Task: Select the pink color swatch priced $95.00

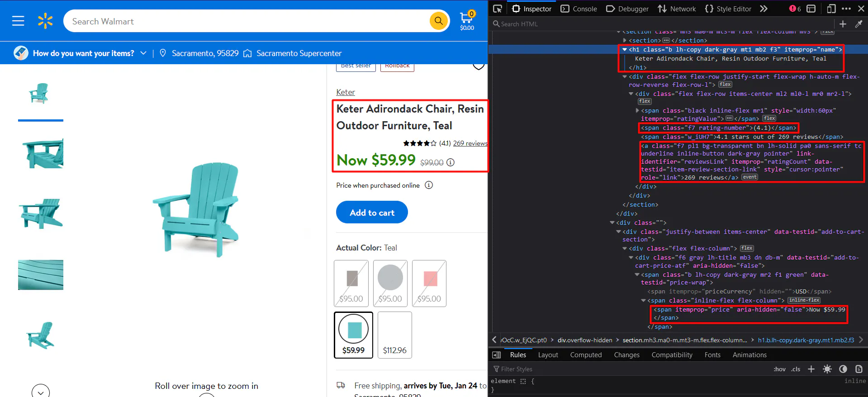Action: 429,284
